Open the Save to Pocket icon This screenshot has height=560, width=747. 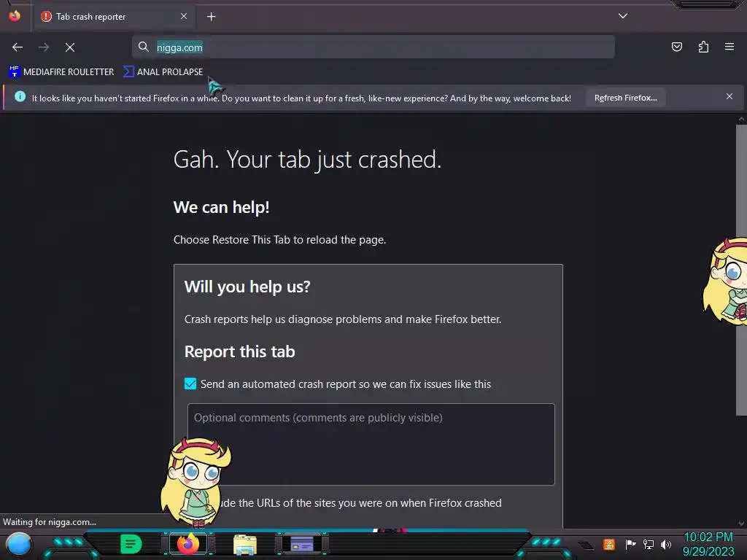coord(677,47)
